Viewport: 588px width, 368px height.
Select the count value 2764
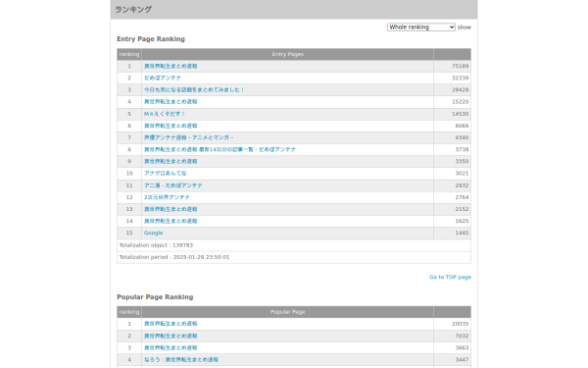[462, 197]
